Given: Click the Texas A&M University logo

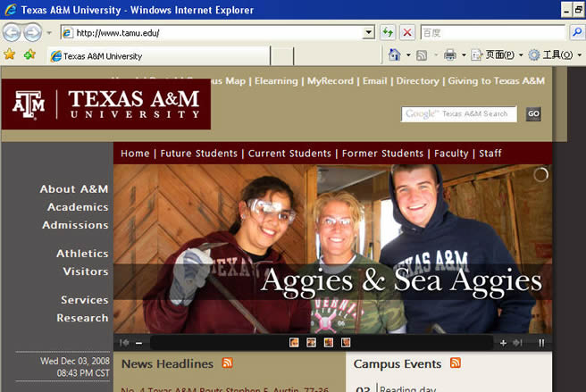Looking at the screenshot, I should 106,104.
